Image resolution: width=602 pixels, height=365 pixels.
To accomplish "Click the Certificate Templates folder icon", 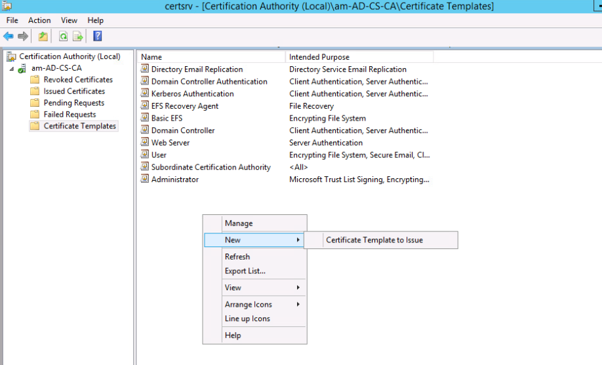I will 35,126.
